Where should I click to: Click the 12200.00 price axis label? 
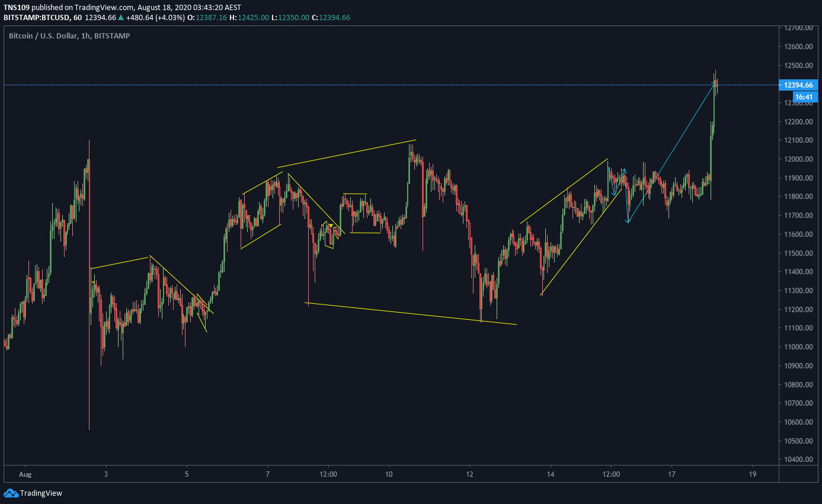tap(799, 122)
